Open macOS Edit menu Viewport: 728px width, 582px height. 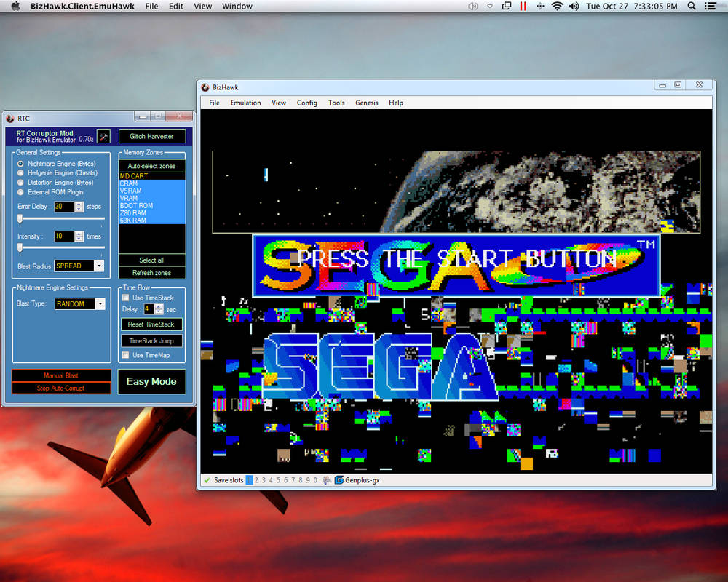click(176, 6)
